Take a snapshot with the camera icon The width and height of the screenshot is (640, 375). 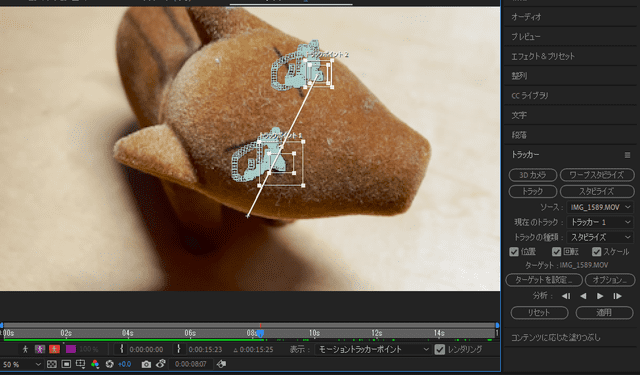pyautogui.click(x=146, y=364)
